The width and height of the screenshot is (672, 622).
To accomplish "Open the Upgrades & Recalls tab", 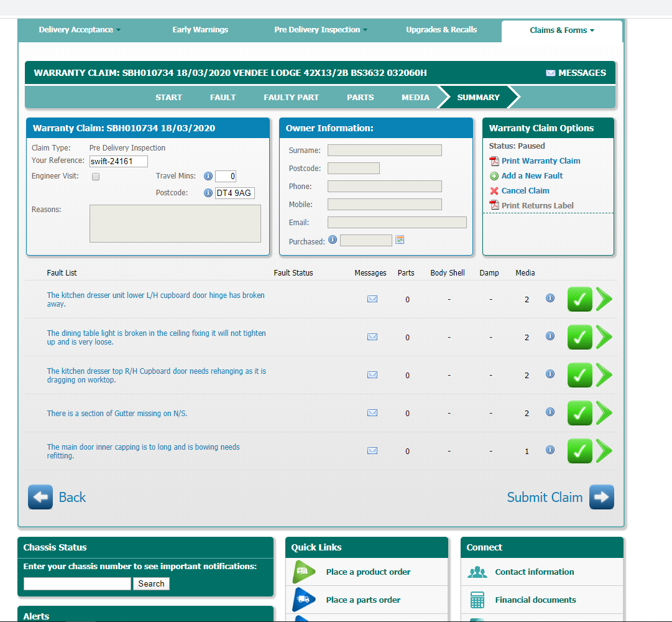I will click(441, 30).
